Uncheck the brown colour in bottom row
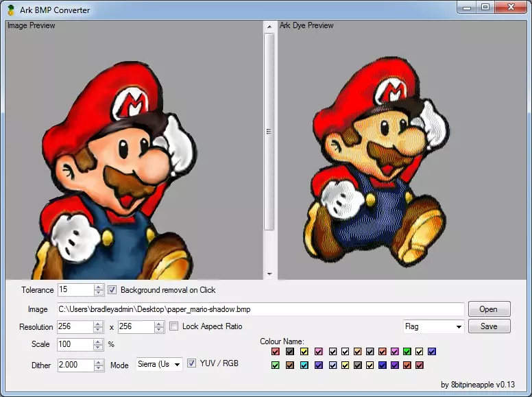Screen dimensions: 532x397 pos(290,365)
